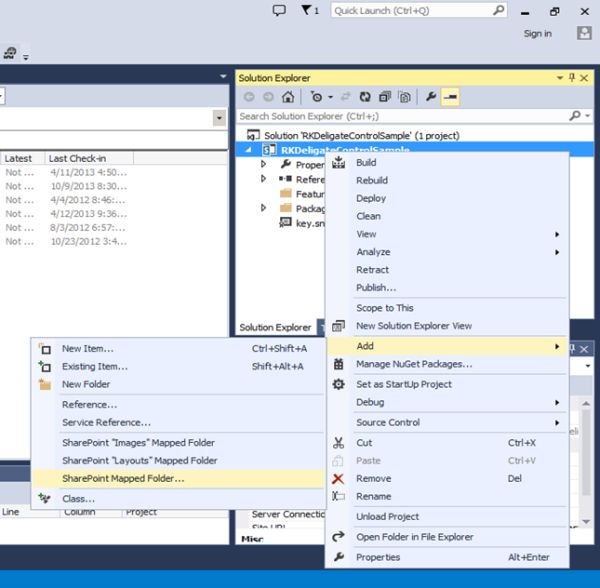
Task: Expand the References tree node
Action: point(264,179)
